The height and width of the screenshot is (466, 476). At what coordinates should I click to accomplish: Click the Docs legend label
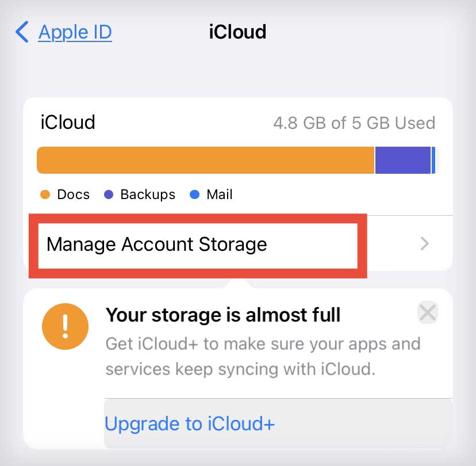click(73, 194)
